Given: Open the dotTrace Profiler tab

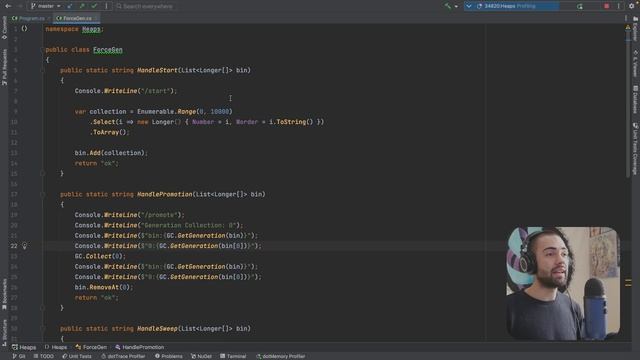Looking at the screenshot, I should click(x=123, y=356).
